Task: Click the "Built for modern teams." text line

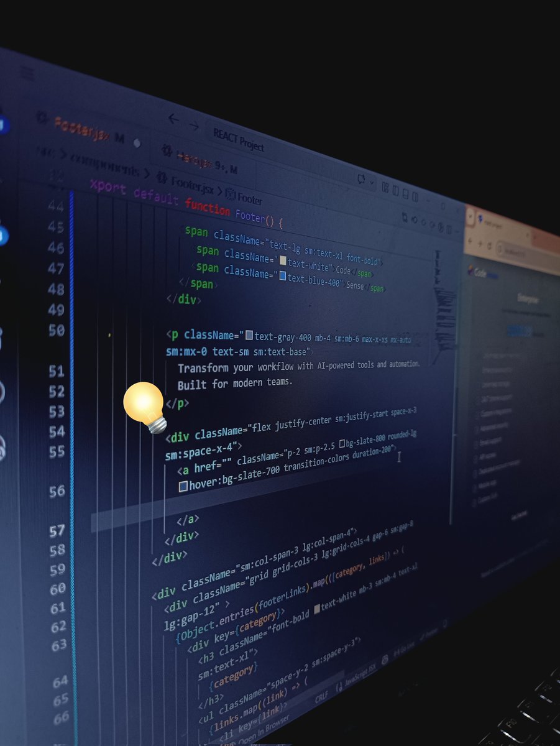Action: pos(235,384)
